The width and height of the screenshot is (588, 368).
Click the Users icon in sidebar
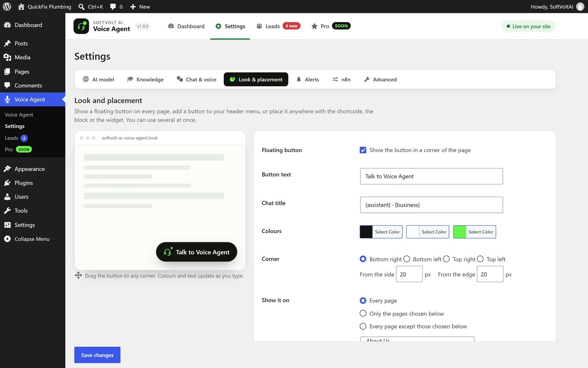(7, 197)
